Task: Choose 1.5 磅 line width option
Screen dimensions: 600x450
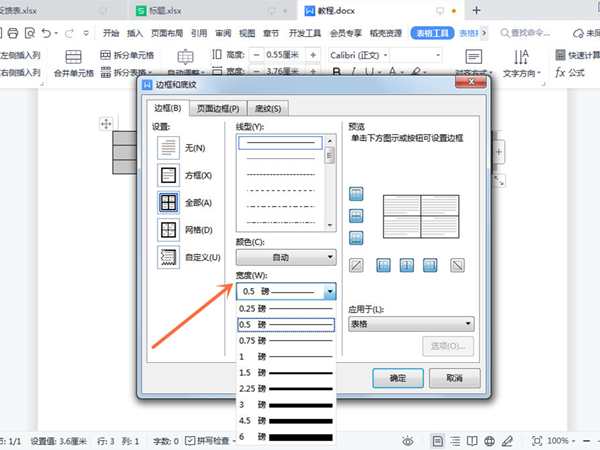Action: [x=286, y=371]
